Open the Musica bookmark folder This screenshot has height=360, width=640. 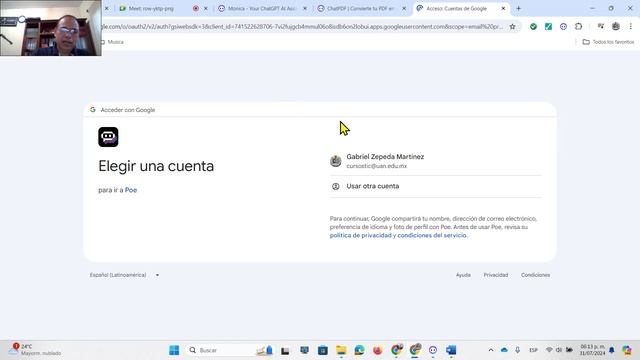point(112,42)
